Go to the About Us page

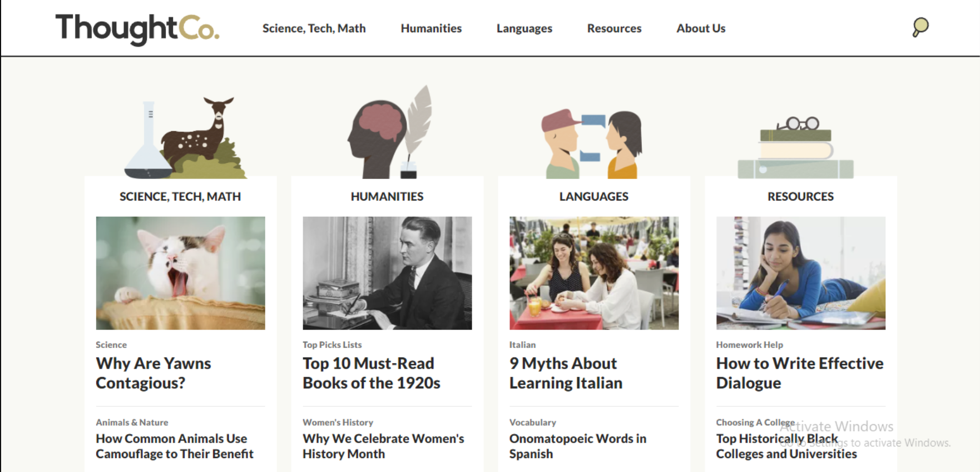[x=701, y=28]
